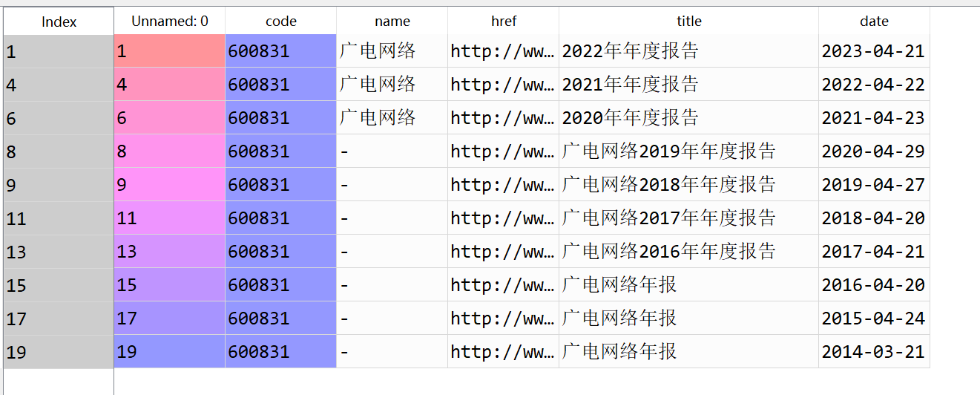
Task: Select the '广电网络年报' cell dated 2015-04-24
Action: coord(689,319)
